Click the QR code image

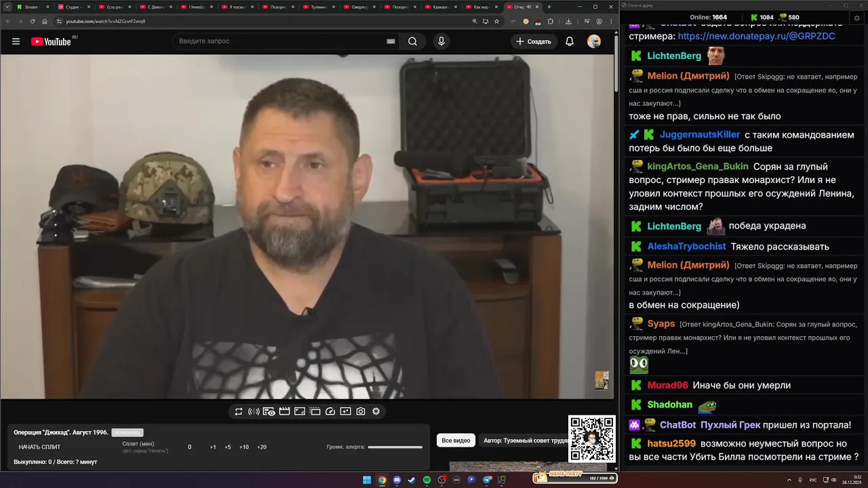(592, 439)
